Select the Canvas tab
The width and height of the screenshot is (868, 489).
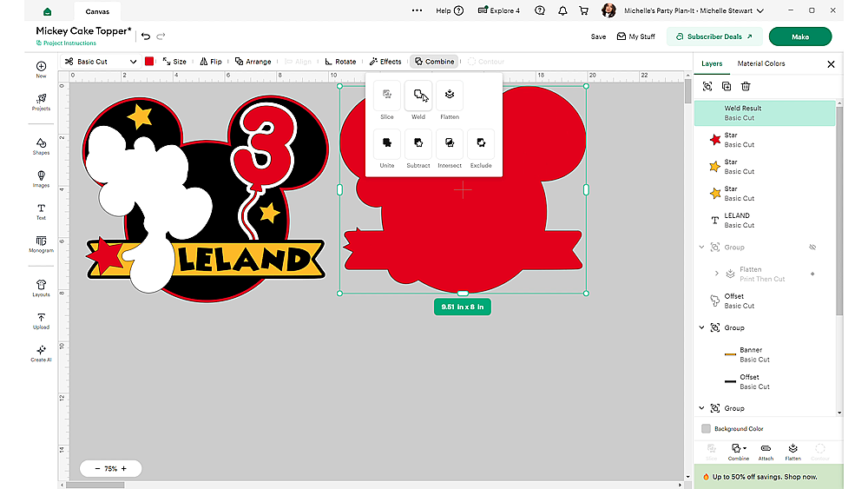click(x=97, y=11)
